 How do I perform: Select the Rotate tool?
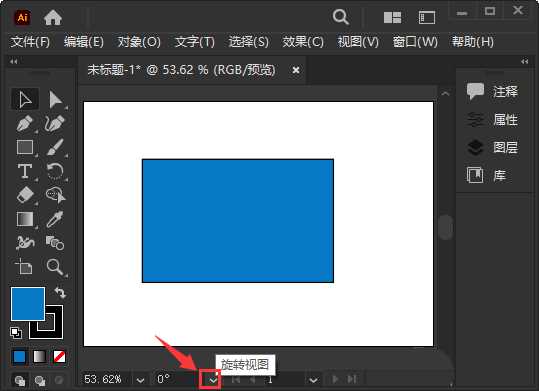click(x=55, y=171)
